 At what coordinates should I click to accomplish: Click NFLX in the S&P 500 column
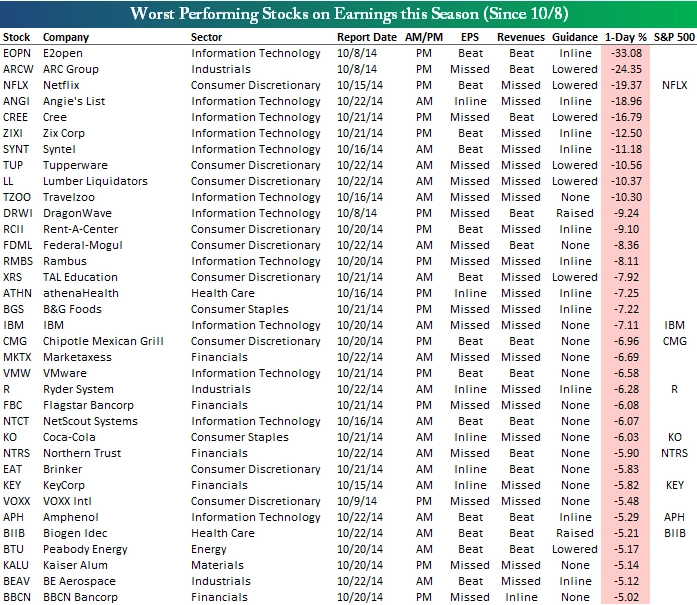click(674, 85)
